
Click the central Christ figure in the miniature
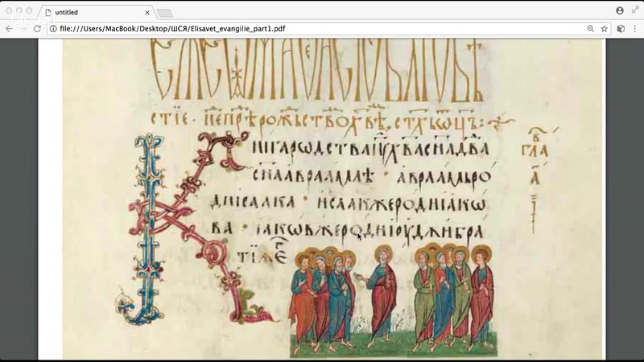click(382, 295)
